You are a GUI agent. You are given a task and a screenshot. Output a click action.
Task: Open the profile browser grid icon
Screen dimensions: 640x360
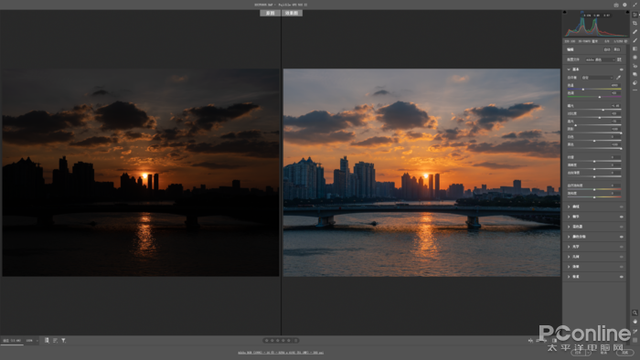[x=619, y=60]
